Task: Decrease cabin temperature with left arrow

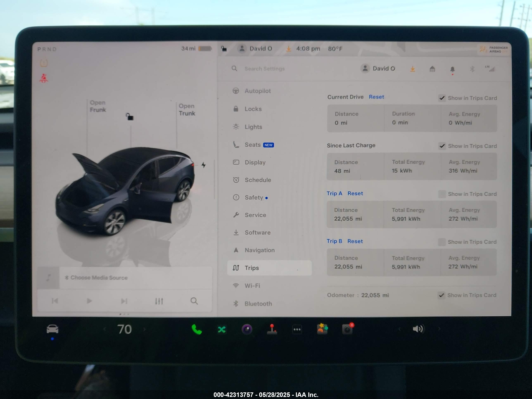Action: (x=105, y=329)
